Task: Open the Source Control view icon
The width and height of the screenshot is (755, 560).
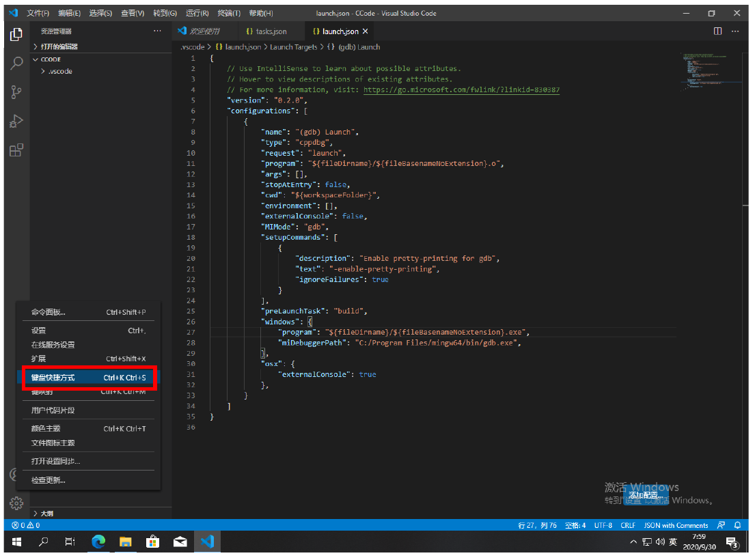Action: coord(16,93)
